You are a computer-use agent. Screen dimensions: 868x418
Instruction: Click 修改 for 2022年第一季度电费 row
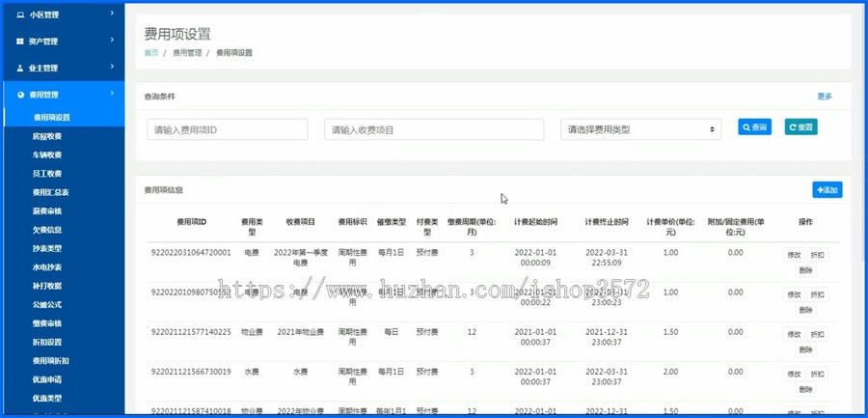pos(794,255)
